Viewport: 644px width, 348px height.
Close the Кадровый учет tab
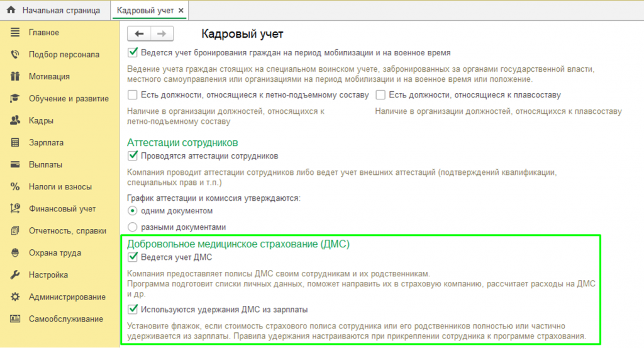(x=180, y=11)
